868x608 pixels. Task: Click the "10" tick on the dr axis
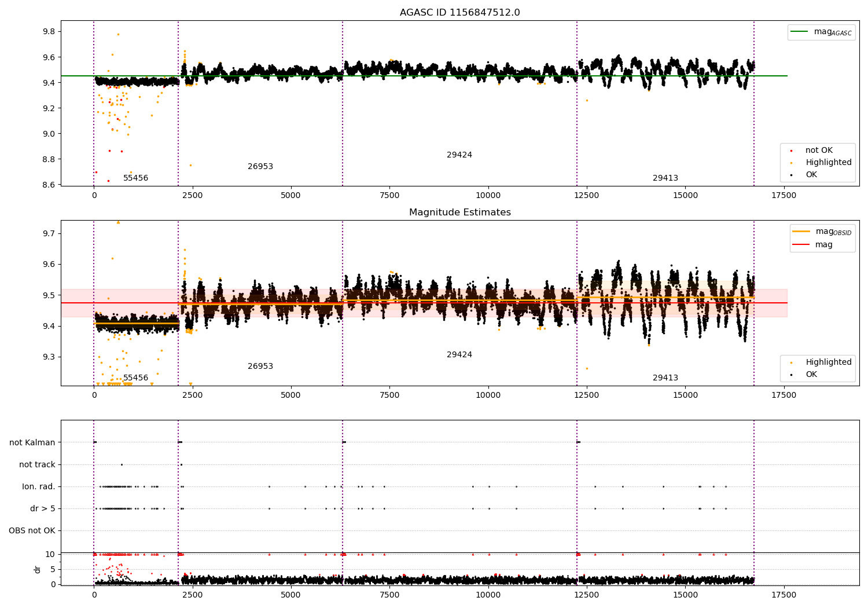click(50, 555)
